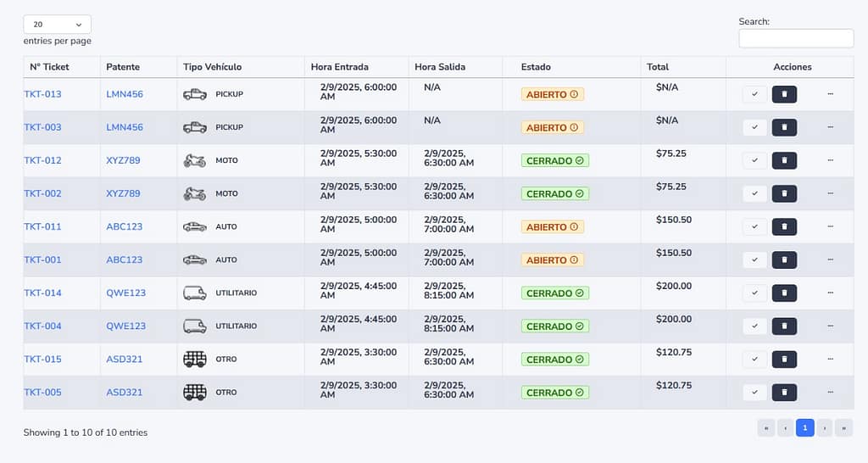This screenshot has width=868, height=463.
Task: Click the checkmark icon for TKT-012
Action: click(x=754, y=160)
